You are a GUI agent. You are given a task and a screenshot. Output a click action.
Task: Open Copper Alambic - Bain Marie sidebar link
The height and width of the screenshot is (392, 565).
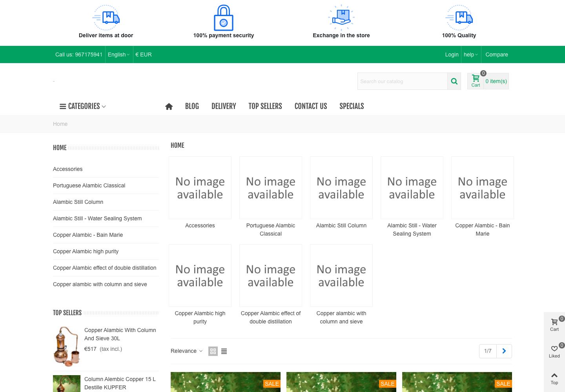(x=88, y=235)
